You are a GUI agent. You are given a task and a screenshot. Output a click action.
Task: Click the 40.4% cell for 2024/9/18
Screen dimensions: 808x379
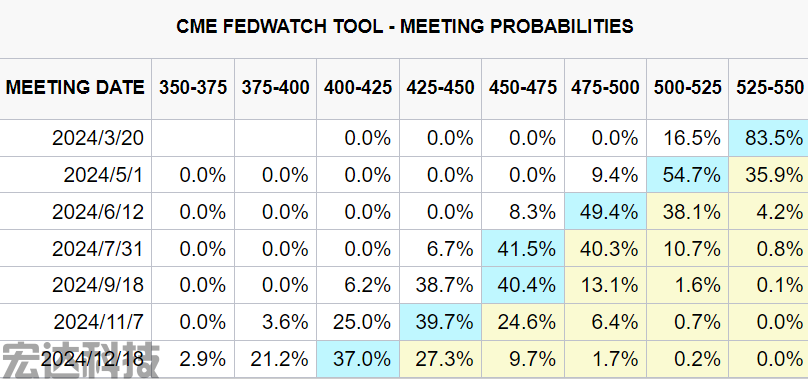523,285
